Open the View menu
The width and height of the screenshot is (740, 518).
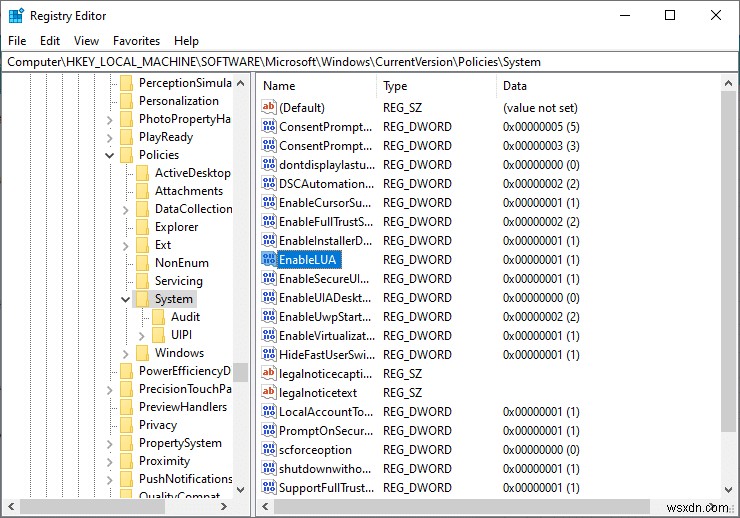pos(86,41)
